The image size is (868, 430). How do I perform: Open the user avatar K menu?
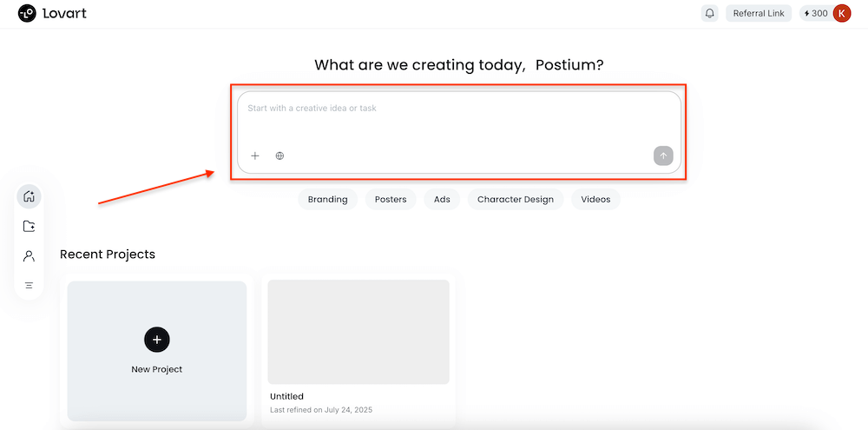click(x=841, y=13)
